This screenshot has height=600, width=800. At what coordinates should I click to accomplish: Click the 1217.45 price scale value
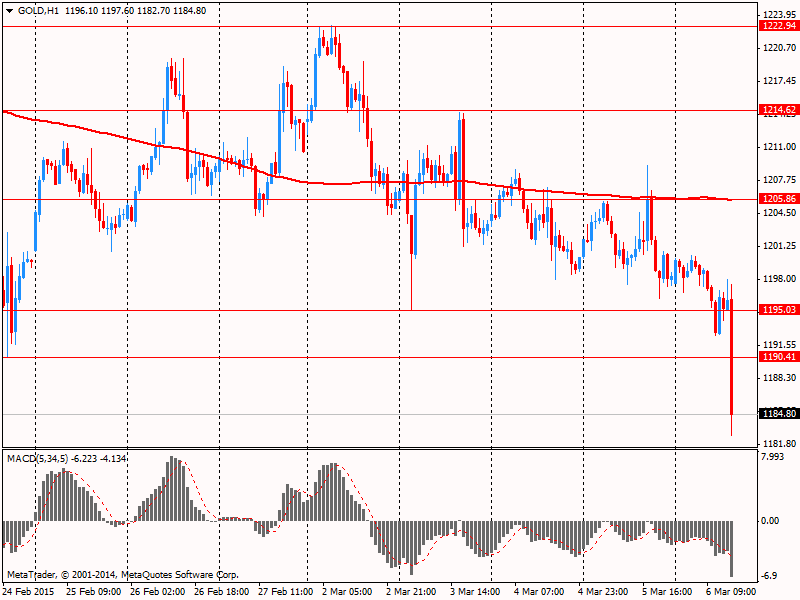coord(779,81)
